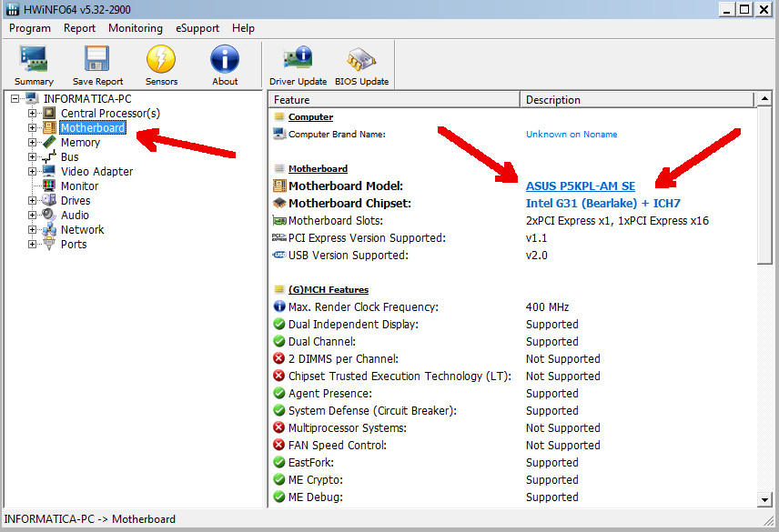
Task: Click the Feature column header
Action: pyautogui.click(x=394, y=100)
